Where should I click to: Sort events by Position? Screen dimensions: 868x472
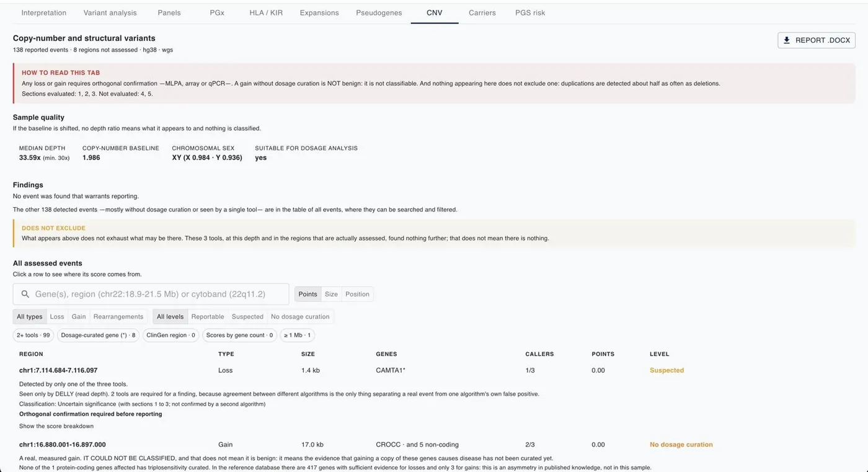pyautogui.click(x=357, y=294)
